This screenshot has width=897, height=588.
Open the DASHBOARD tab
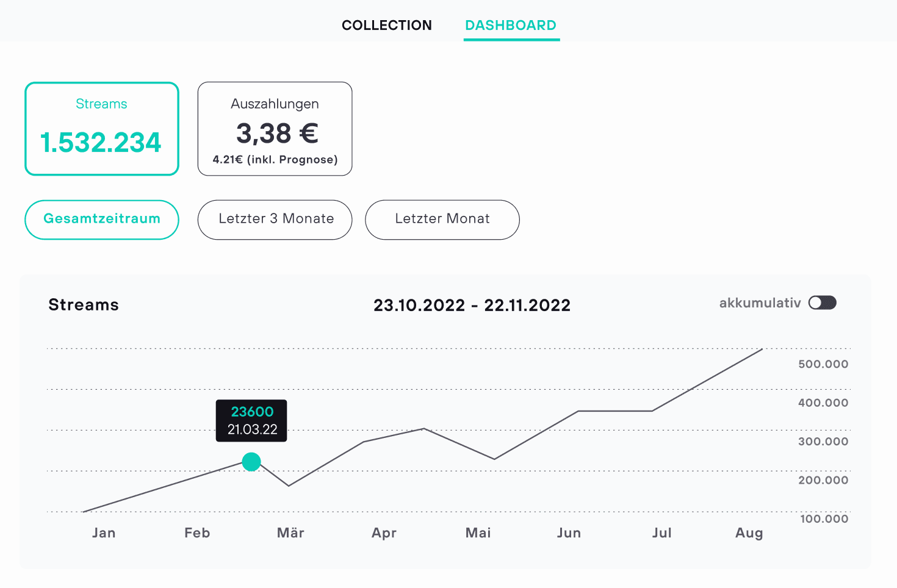tap(511, 25)
